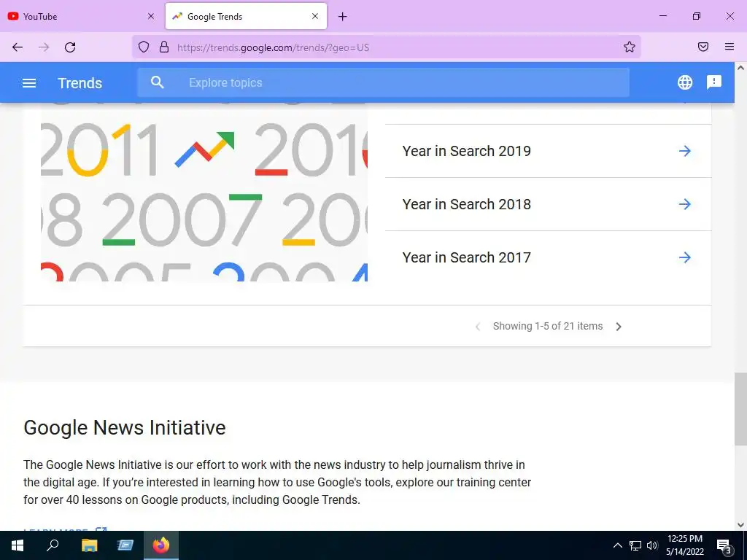Click the padlock site info icon
This screenshot has width=747, height=560.
tap(164, 47)
